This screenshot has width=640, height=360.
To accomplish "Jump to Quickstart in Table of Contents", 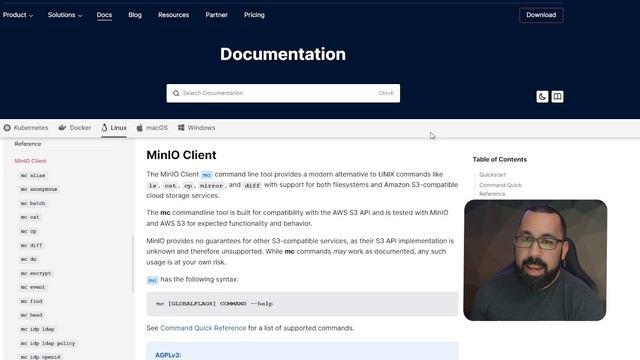I will [492, 175].
